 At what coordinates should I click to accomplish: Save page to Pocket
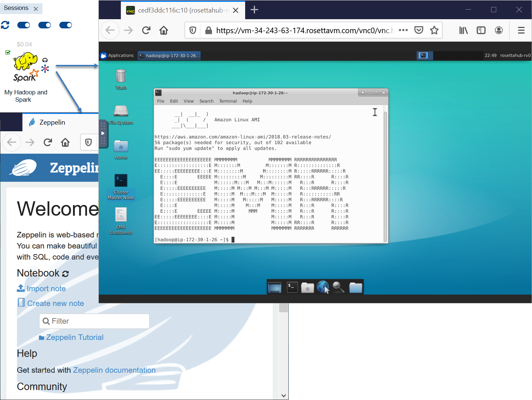(419, 30)
